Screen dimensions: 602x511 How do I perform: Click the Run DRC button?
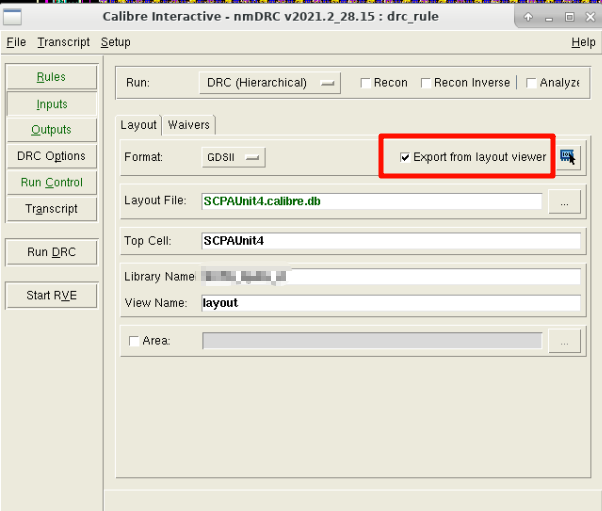coord(51,252)
